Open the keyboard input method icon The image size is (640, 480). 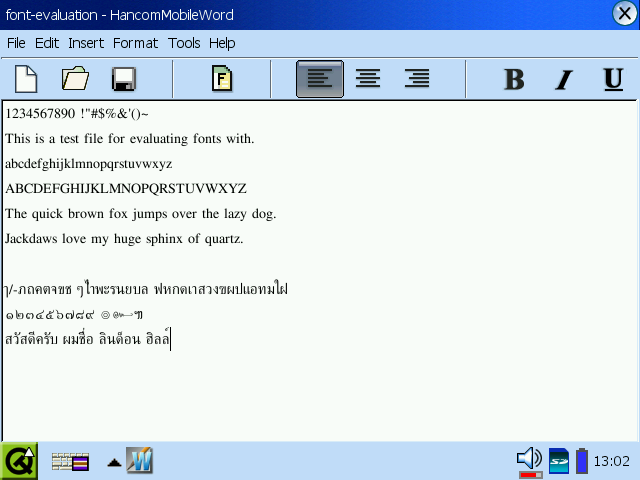[x=70, y=461]
